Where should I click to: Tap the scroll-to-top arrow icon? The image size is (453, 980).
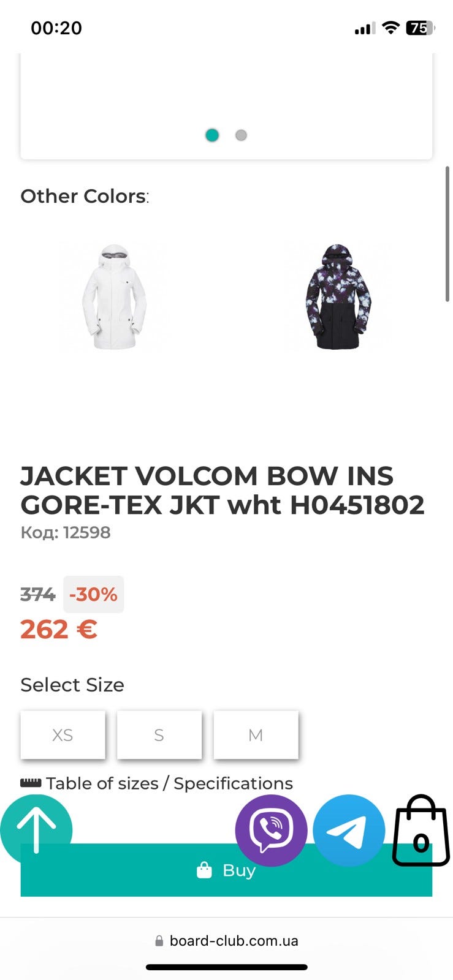[36, 830]
